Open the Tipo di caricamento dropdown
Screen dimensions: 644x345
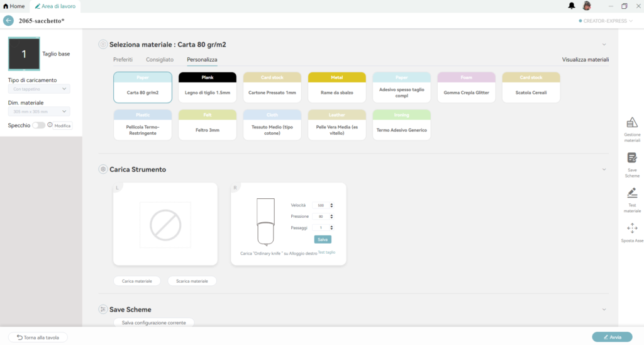coord(38,89)
